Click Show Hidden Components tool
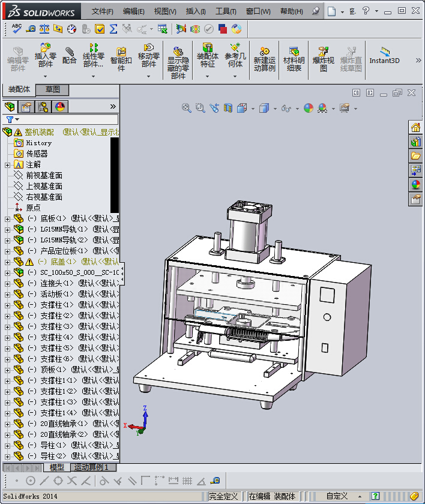The height and width of the screenshot is (504, 425). [x=178, y=63]
